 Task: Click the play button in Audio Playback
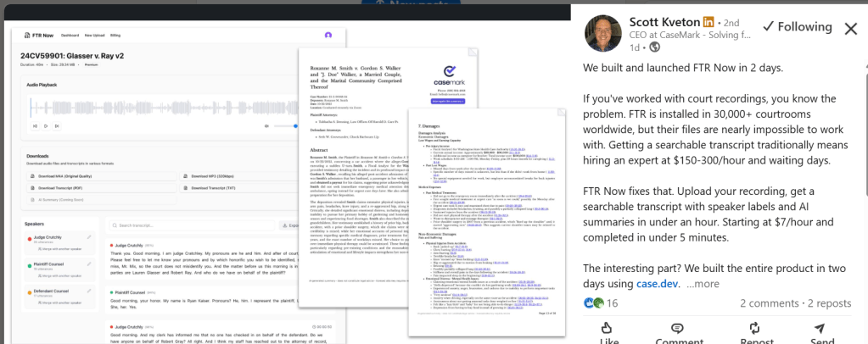point(44,125)
